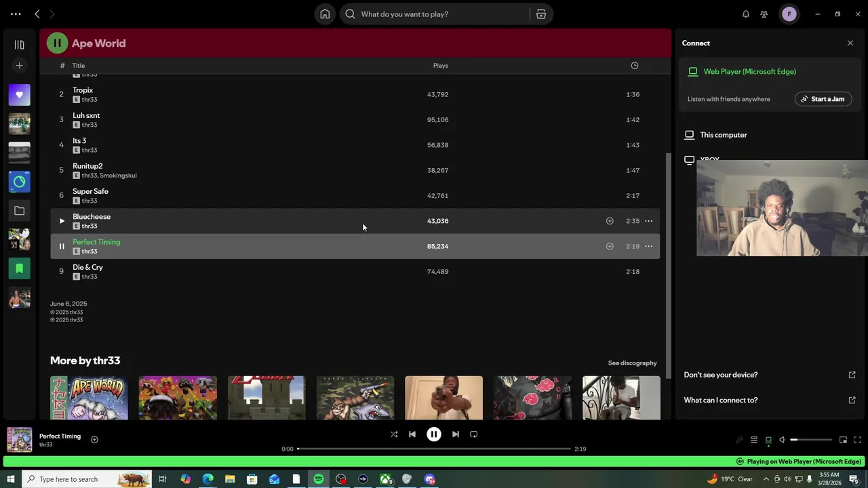
Task: Select the Its 3 track row
Action: pos(355,145)
